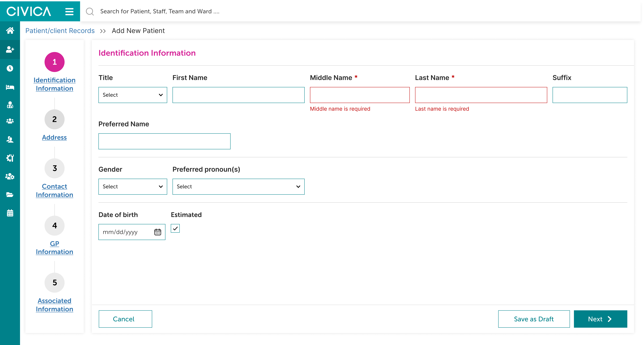Click the CIVICA logo
644x345 pixels.
coord(29,11)
